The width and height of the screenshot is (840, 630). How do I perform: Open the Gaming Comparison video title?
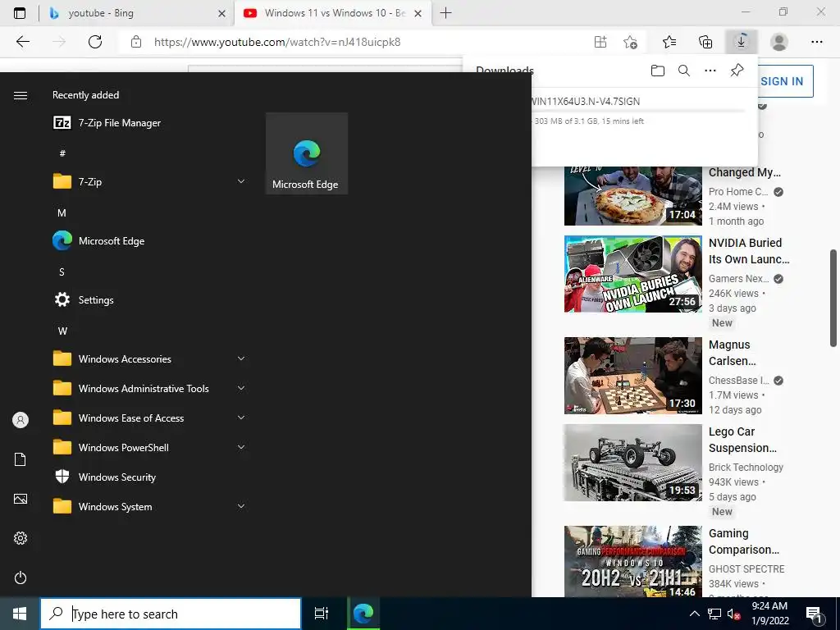pyautogui.click(x=744, y=541)
